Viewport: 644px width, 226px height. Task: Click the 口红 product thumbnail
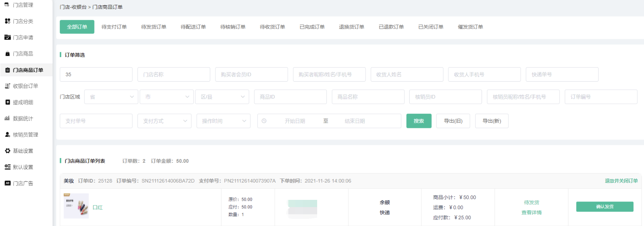76,206
